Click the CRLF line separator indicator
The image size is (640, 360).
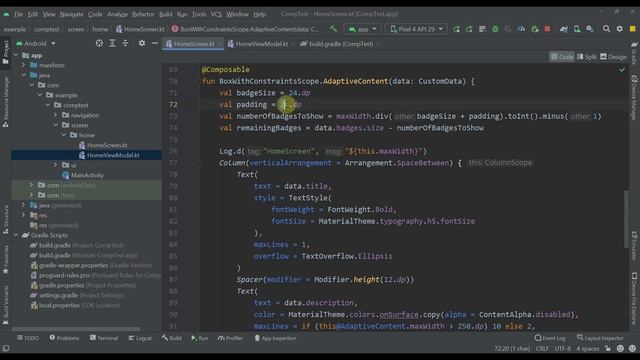pyautogui.click(x=542, y=349)
